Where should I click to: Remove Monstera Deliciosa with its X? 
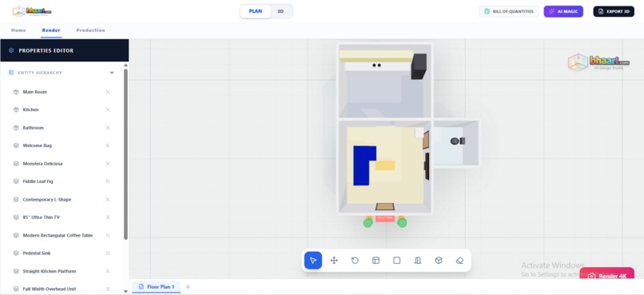[x=108, y=164]
